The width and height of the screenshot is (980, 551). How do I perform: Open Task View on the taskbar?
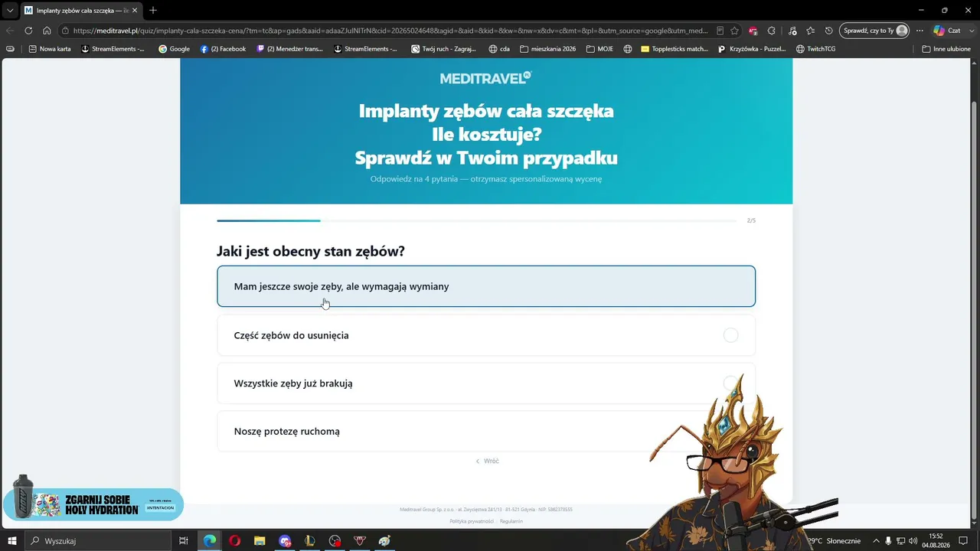pos(184,541)
